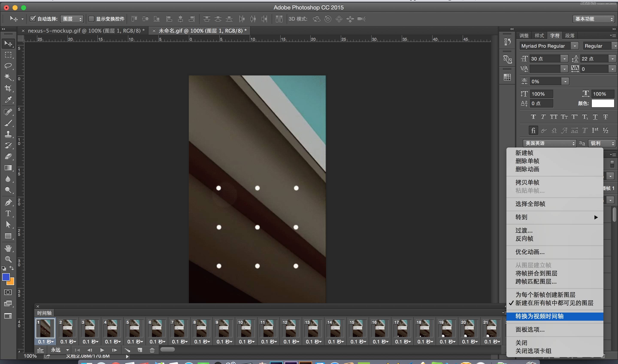618x364 pixels.
Task: Select the Magic Wand tool
Action: point(8,77)
